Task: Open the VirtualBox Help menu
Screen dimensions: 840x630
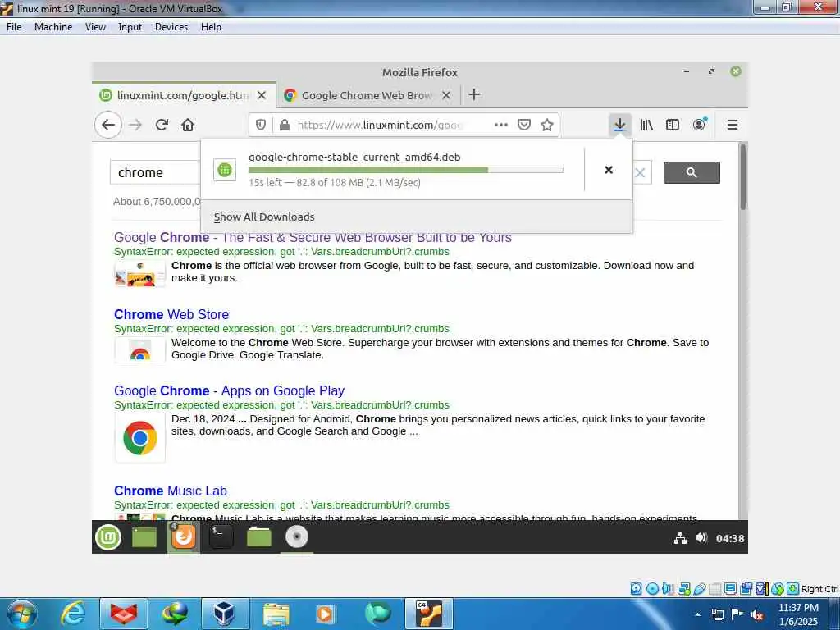Action: (211, 27)
